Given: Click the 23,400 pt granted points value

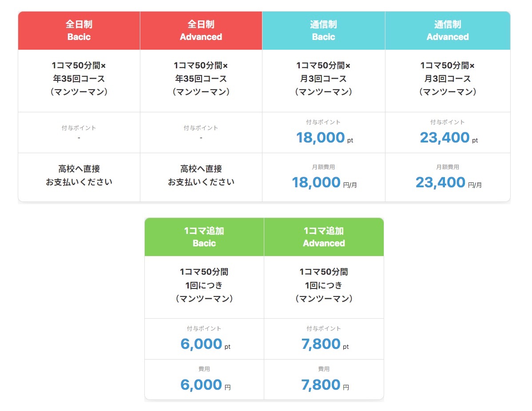Looking at the screenshot, I should click(445, 138).
